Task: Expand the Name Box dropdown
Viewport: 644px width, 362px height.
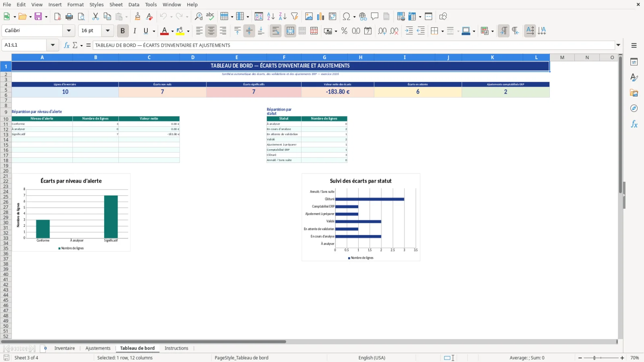Action: point(53,45)
